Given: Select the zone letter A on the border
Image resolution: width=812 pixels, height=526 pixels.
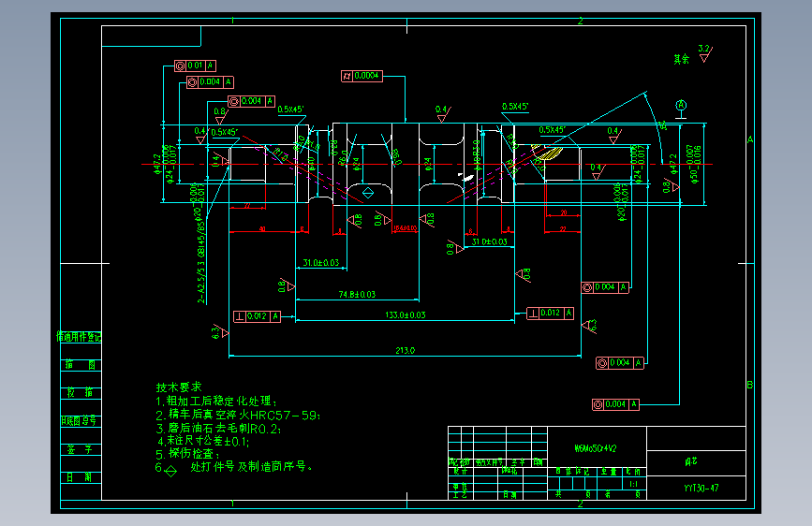Looking at the screenshot, I should [750, 139].
